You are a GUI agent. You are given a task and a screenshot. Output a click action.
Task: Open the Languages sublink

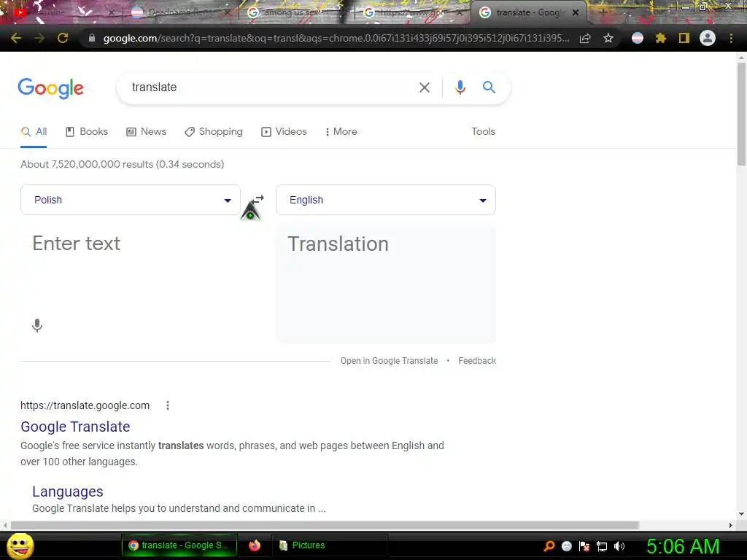click(x=68, y=491)
